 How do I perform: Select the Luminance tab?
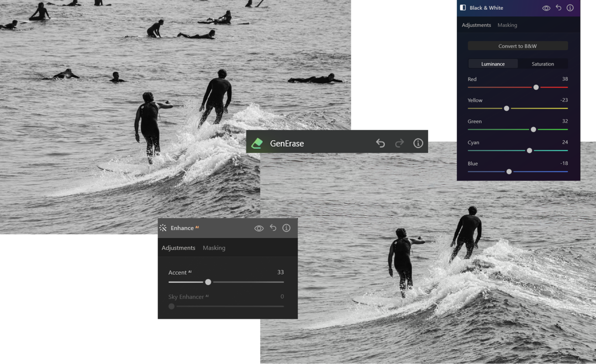pos(493,64)
